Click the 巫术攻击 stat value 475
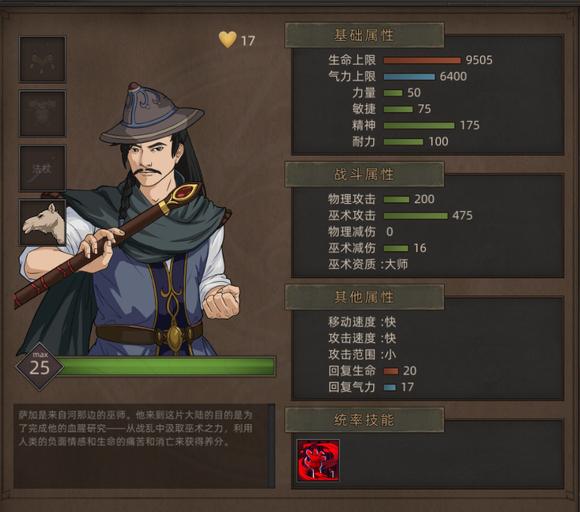580x512 pixels. tap(462, 215)
